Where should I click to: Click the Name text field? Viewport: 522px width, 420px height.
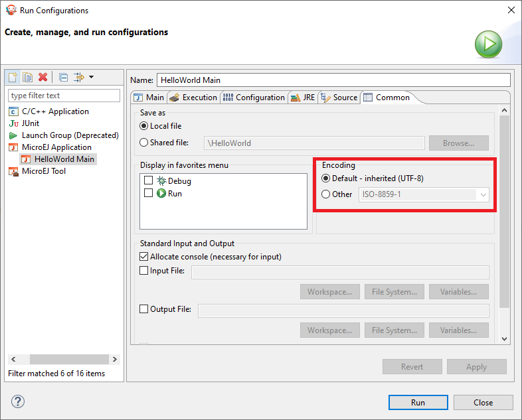point(333,80)
